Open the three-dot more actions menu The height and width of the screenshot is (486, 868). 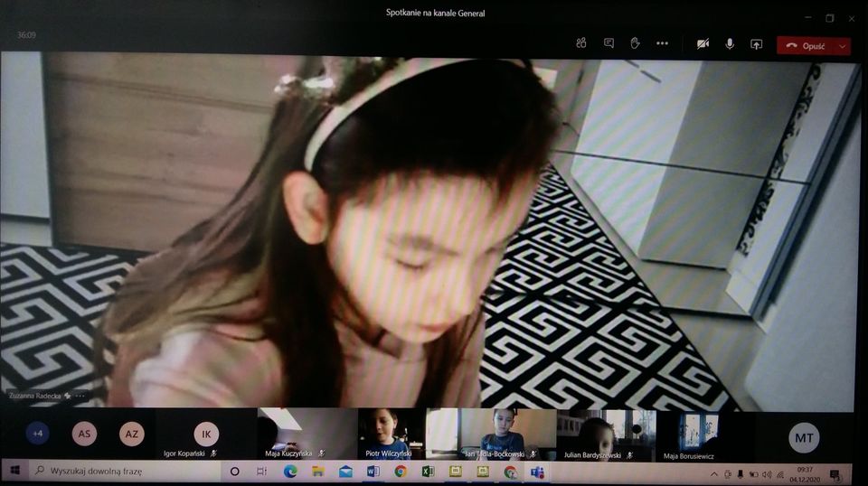click(x=662, y=43)
